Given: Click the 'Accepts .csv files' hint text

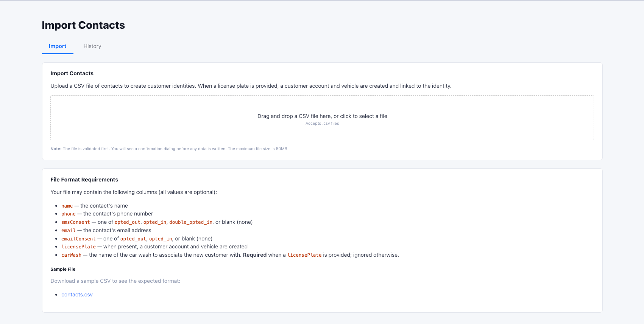Looking at the screenshot, I should (x=322, y=123).
